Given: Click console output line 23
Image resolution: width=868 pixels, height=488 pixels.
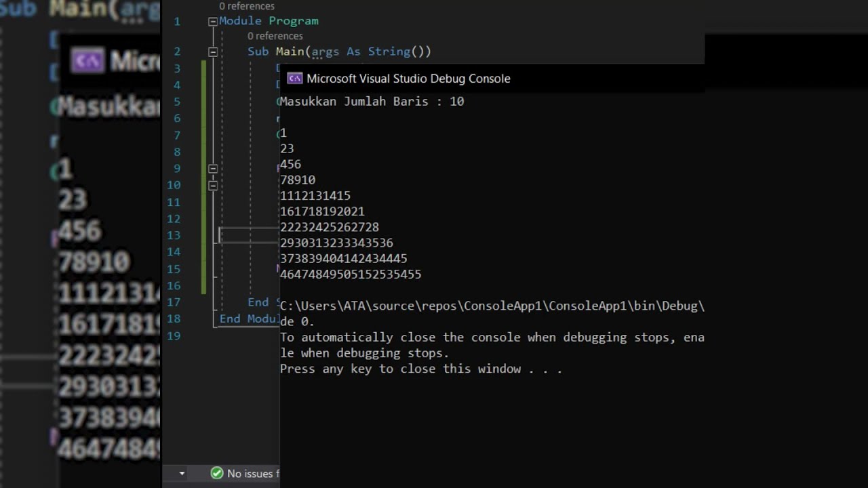Looking at the screenshot, I should pos(287,148).
